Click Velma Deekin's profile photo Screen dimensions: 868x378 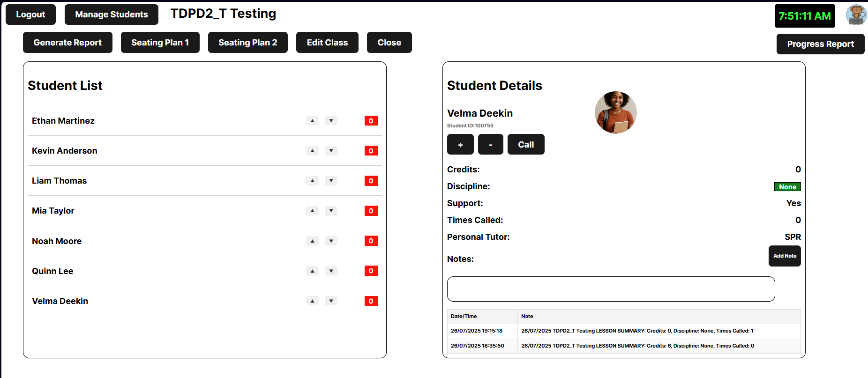click(615, 112)
